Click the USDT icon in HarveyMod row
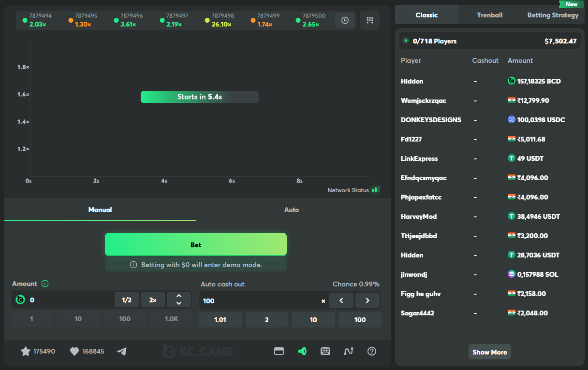 click(x=512, y=216)
